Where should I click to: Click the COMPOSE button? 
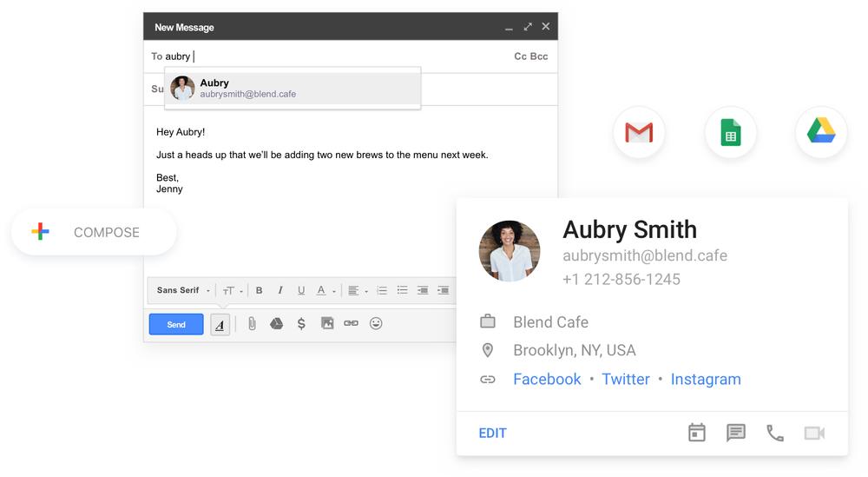[94, 232]
